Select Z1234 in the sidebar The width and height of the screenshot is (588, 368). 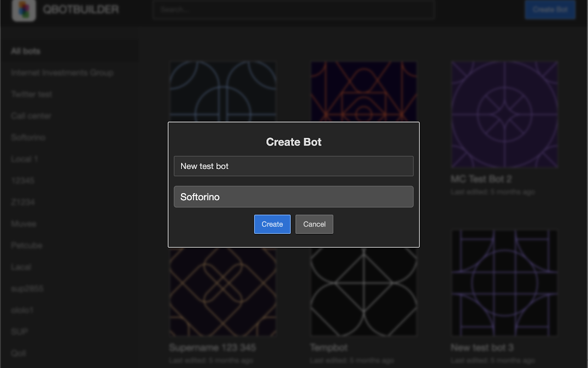23,202
